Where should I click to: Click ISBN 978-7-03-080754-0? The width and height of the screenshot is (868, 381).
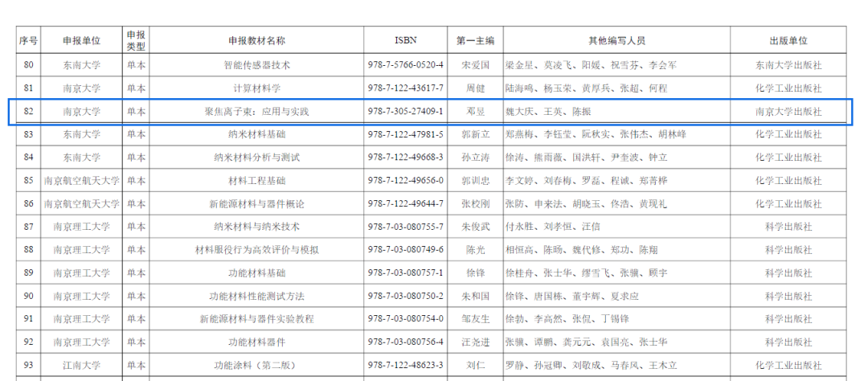click(x=406, y=320)
